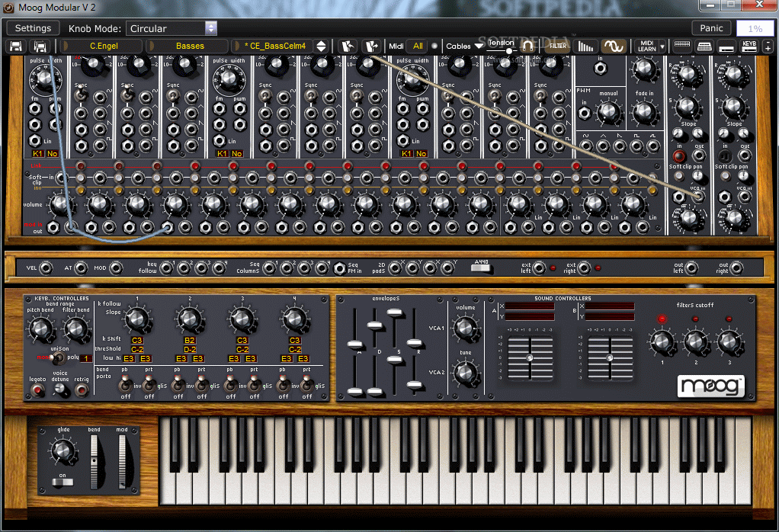
Task: Click the moog logo badge
Action: 711,386
